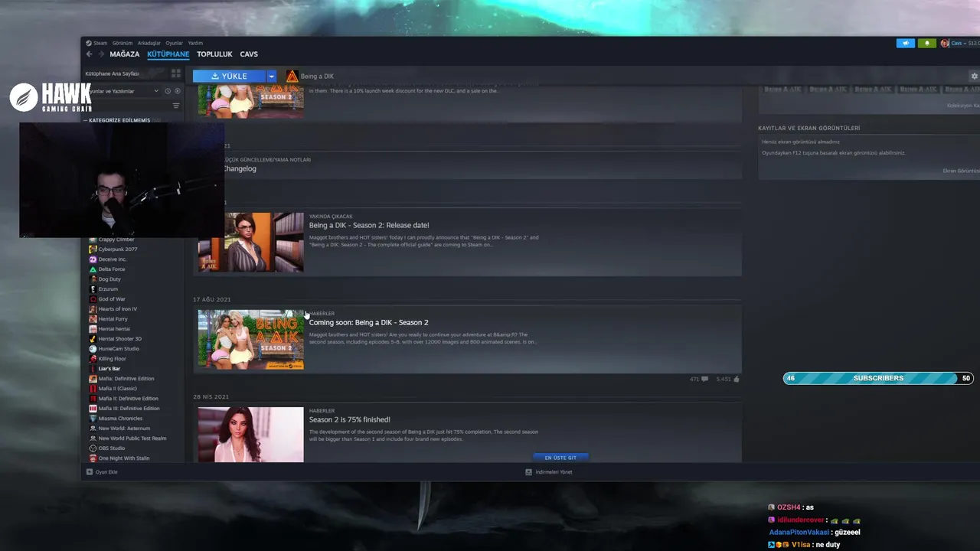Image resolution: width=980 pixels, height=551 pixels.
Task: Click the Erzurum game icon
Action: click(93, 289)
